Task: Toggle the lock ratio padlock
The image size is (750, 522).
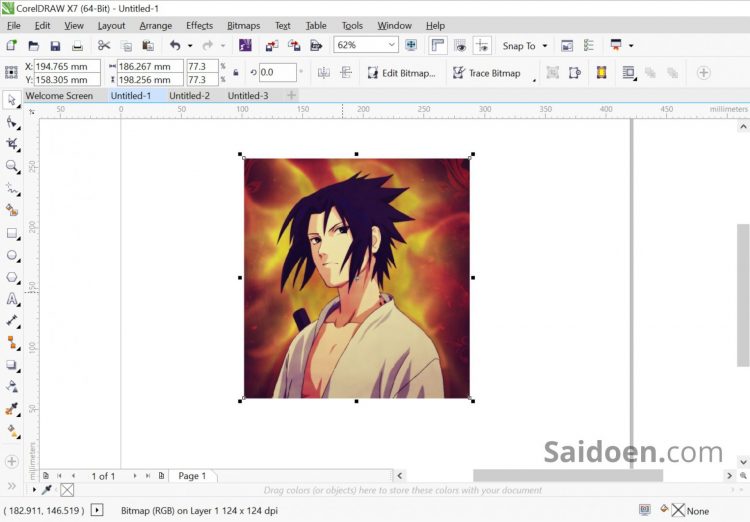Action: click(x=235, y=73)
